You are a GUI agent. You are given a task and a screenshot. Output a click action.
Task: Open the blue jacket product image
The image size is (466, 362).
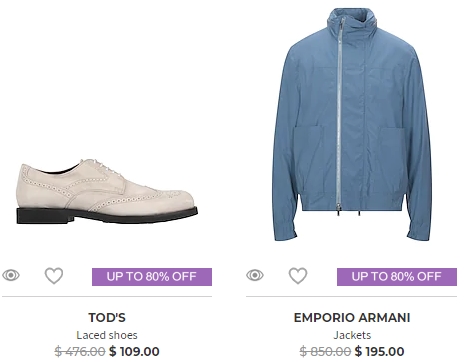pos(352,124)
